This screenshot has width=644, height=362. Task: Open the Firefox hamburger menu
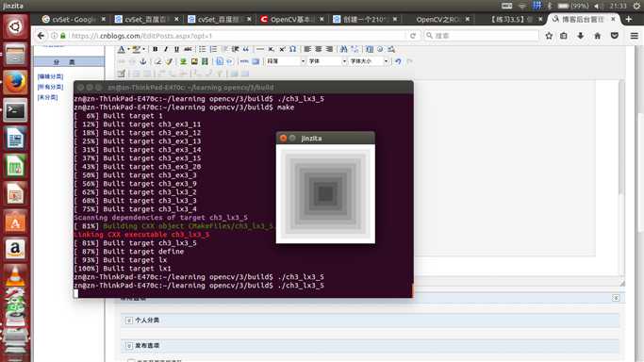[x=635, y=36]
